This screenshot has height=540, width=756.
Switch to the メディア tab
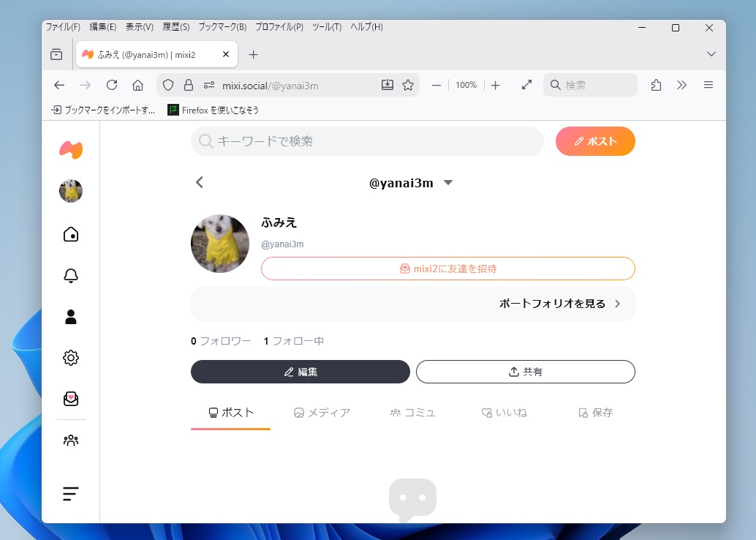pos(322,413)
